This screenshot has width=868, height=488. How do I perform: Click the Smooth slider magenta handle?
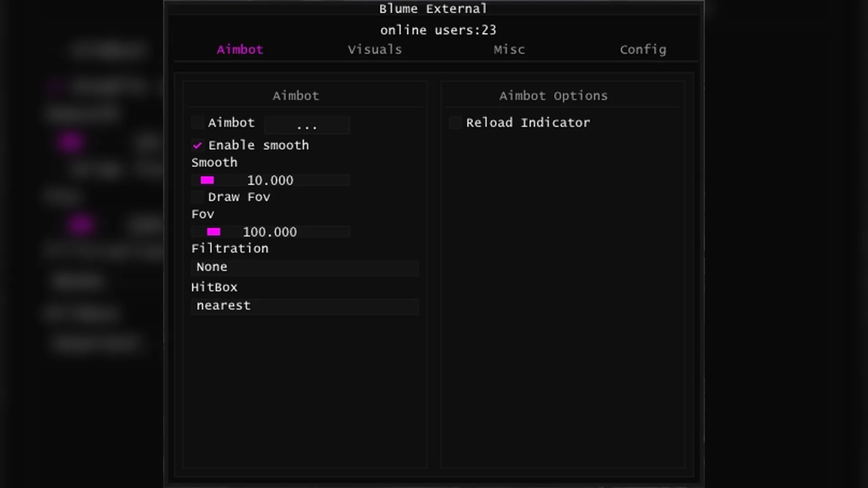click(207, 180)
